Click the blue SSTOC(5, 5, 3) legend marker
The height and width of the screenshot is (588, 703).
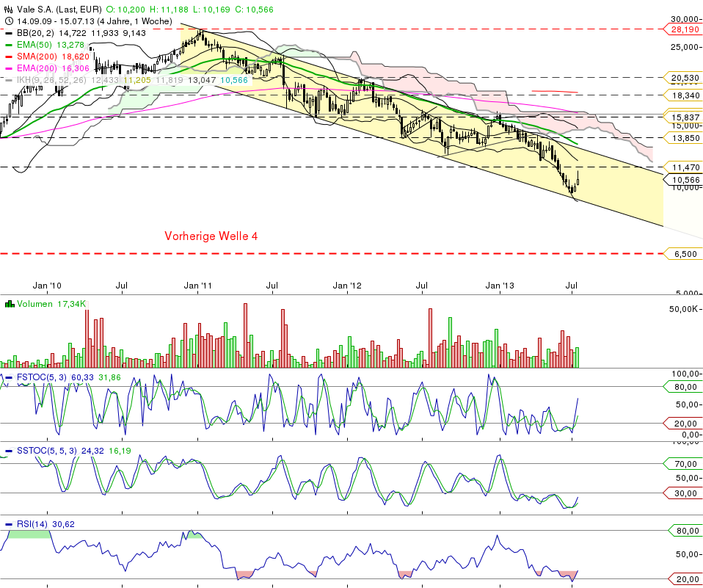click(x=9, y=451)
